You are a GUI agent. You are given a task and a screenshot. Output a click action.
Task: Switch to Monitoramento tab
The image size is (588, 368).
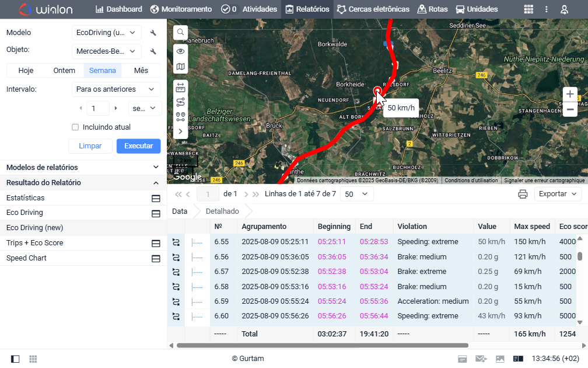point(181,9)
